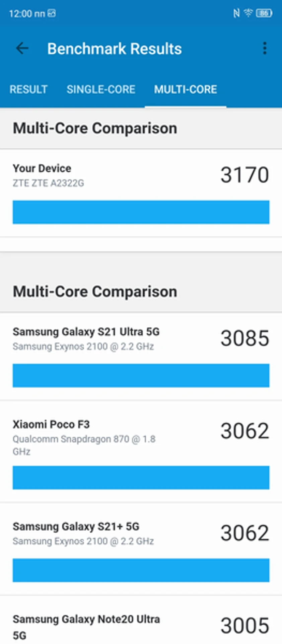Tap the Poco F3 blue score bar
282x644 pixels.
pyautogui.click(x=141, y=477)
